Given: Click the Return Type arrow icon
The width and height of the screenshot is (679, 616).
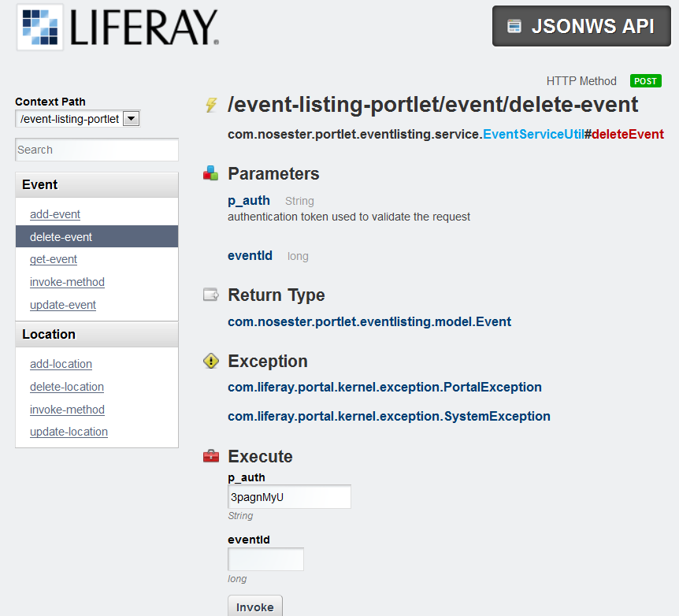Looking at the screenshot, I should tap(211, 295).
